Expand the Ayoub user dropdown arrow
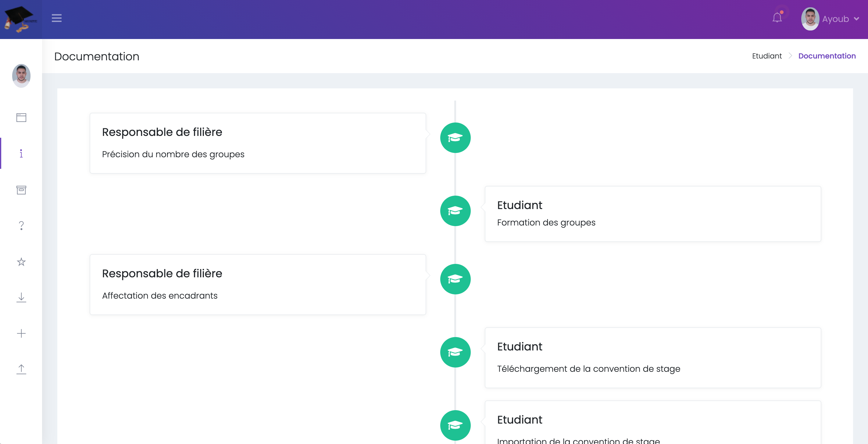 coord(856,19)
